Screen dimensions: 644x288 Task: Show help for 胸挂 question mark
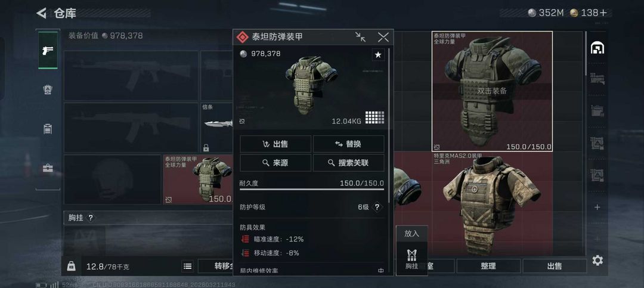[91, 218]
